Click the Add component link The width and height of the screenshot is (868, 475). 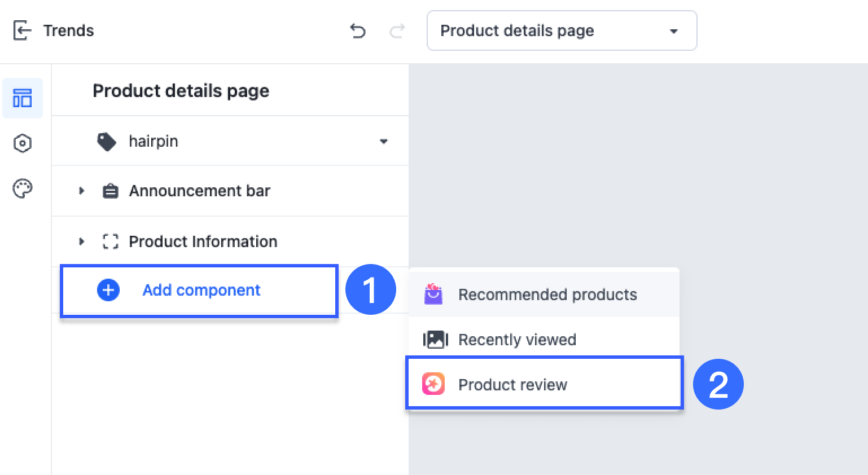tap(201, 290)
